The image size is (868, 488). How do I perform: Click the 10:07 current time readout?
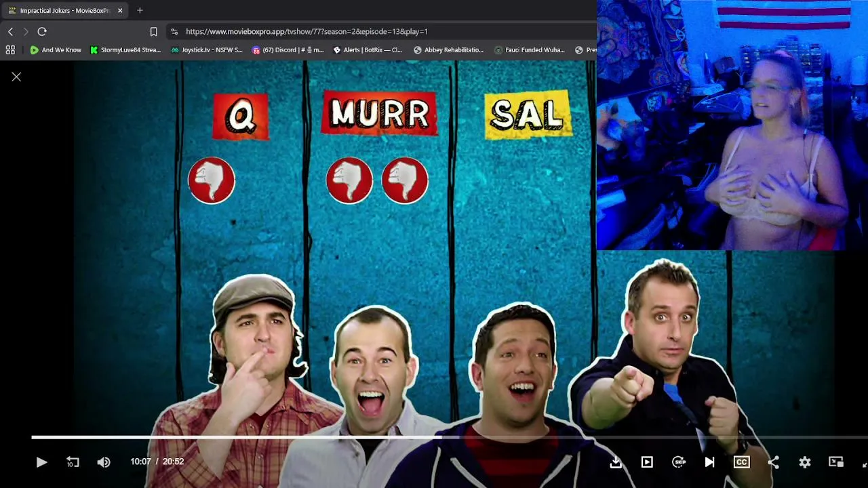click(x=140, y=462)
